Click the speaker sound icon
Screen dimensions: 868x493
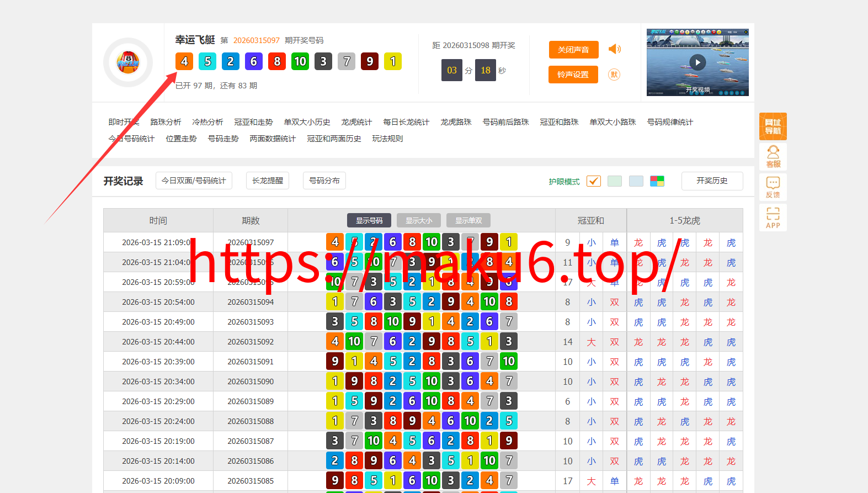614,49
